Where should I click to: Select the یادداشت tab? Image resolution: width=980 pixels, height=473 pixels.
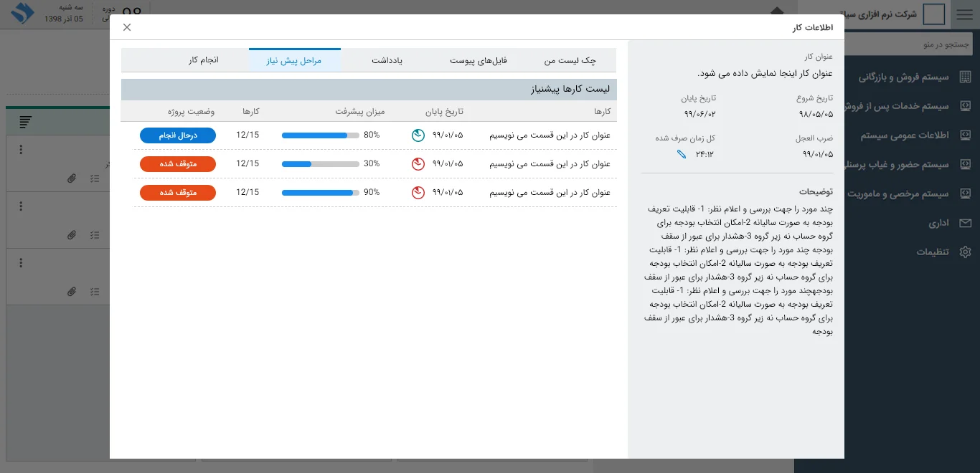[387, 61]
